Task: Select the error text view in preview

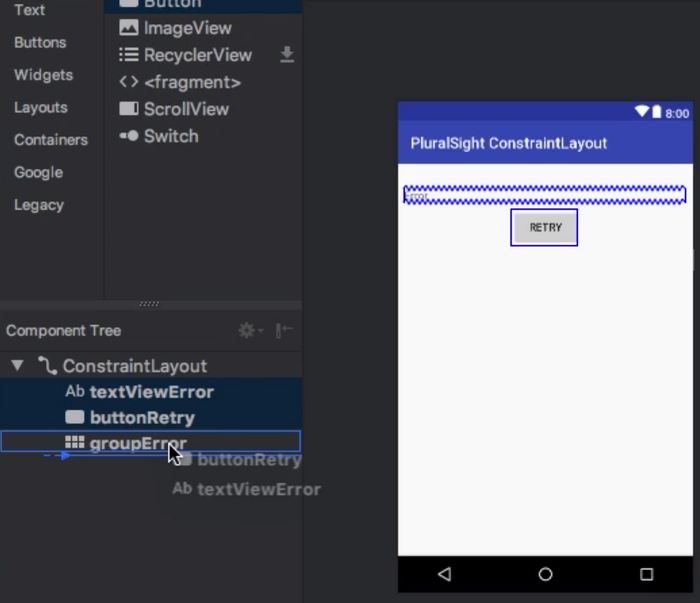Action: click(x=545, y=195)
